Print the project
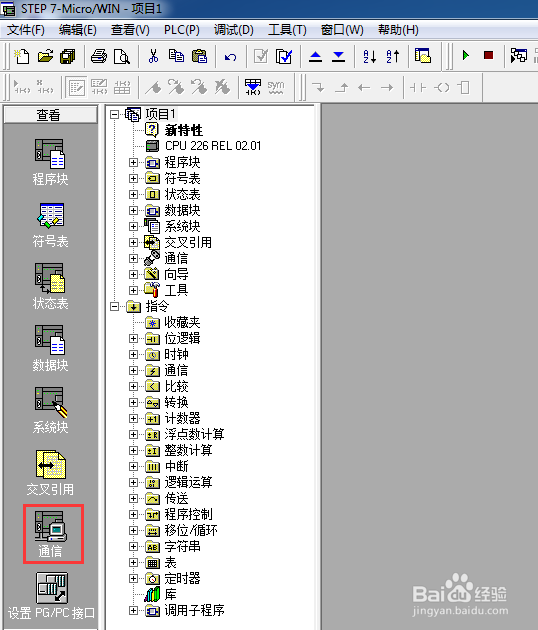 click(99, 56)
